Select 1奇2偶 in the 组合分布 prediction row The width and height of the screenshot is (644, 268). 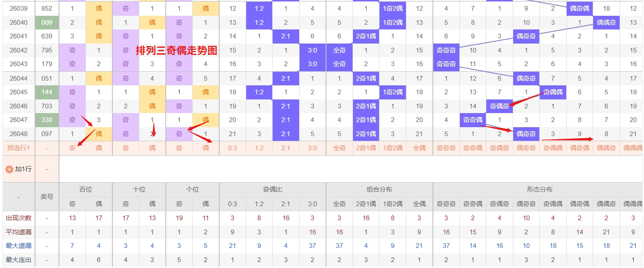coord(392,148)
